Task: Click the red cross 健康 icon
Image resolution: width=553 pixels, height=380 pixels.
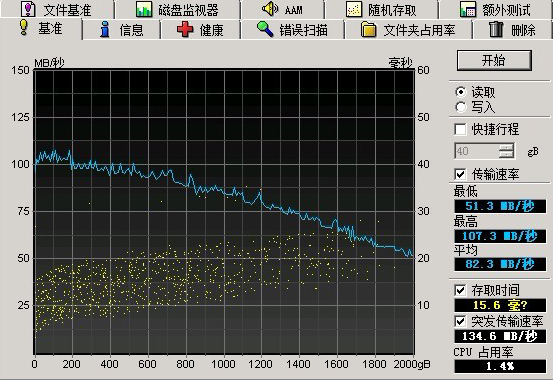Action: 185,29
